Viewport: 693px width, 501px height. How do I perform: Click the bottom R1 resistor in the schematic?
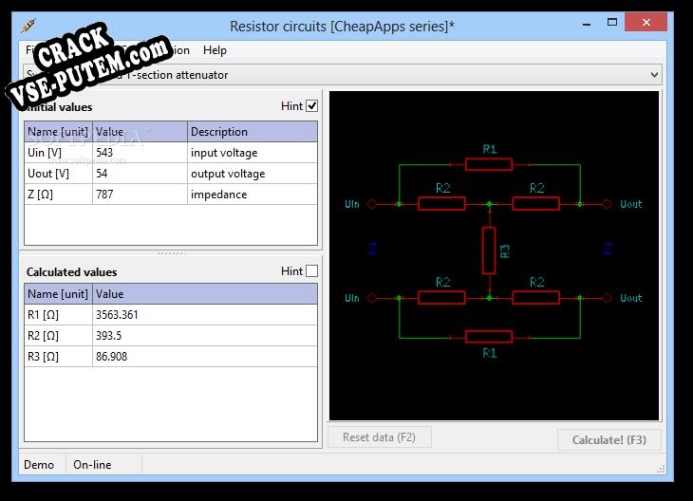489,337
